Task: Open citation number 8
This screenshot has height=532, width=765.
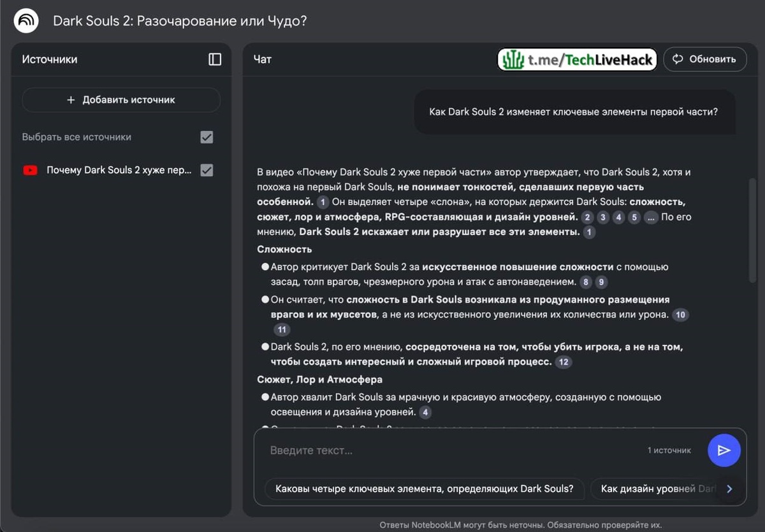Action: (585, 282)
